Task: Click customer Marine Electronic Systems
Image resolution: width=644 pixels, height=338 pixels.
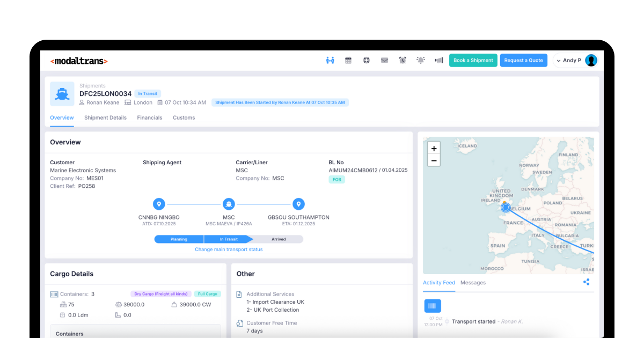Action: pyautogui.click(x=83, y=171)
